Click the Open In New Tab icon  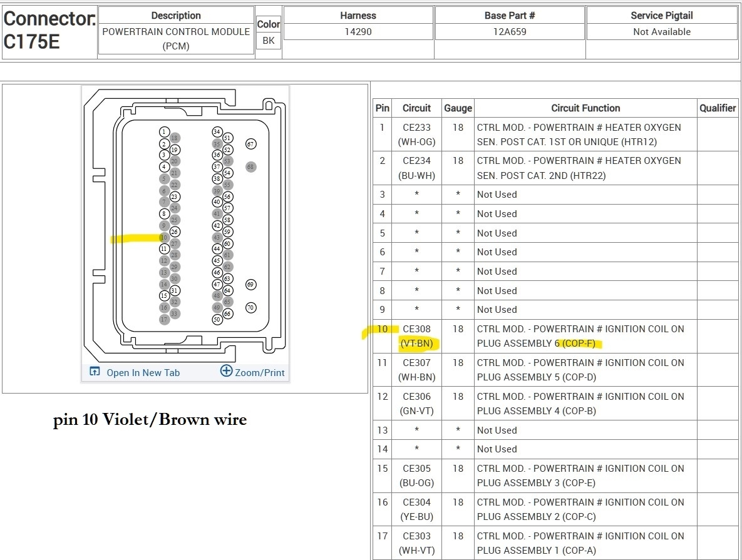(95, 371)
